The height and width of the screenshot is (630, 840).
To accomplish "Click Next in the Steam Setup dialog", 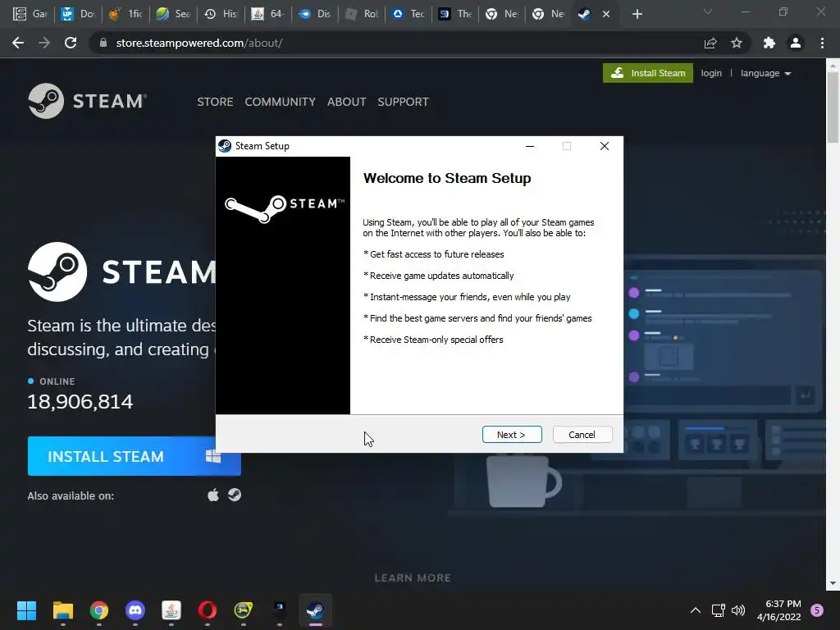I will pyautogui.click(x=512, y=435).
